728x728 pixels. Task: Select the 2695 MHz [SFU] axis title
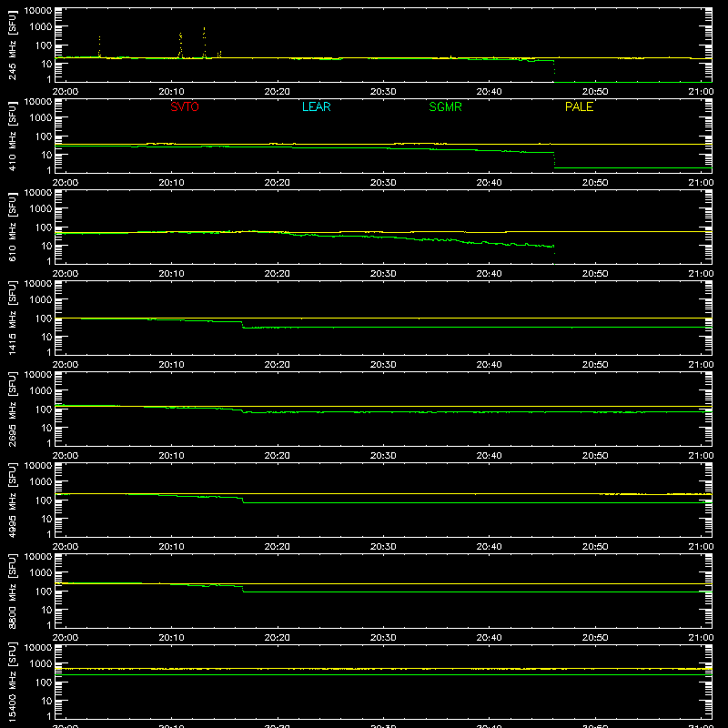tap(12, 409)
